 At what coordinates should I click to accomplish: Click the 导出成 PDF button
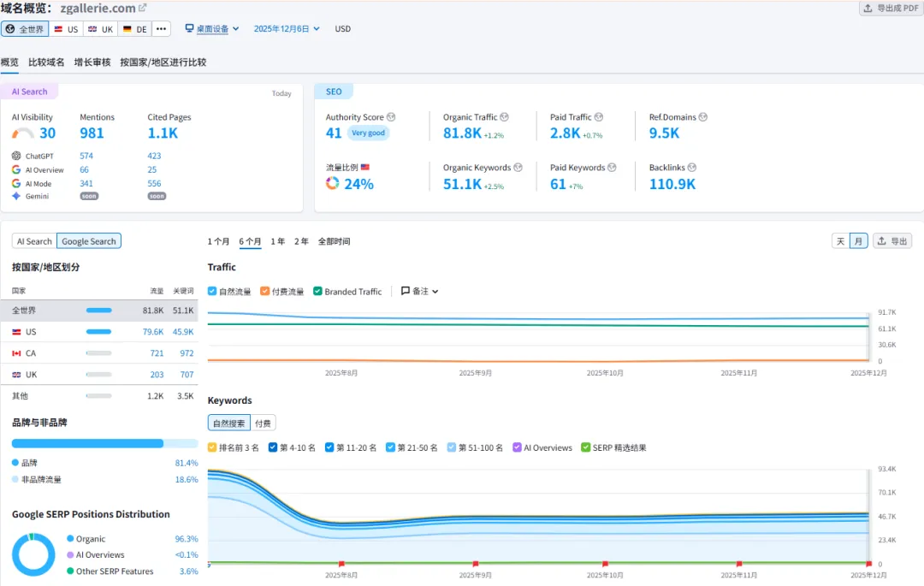(x=891, y=9)
